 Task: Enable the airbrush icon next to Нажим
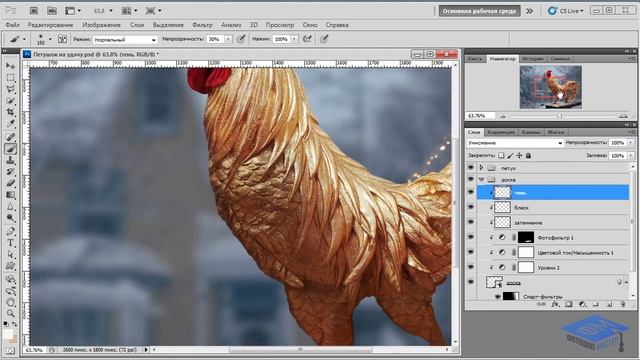point(307,39)
